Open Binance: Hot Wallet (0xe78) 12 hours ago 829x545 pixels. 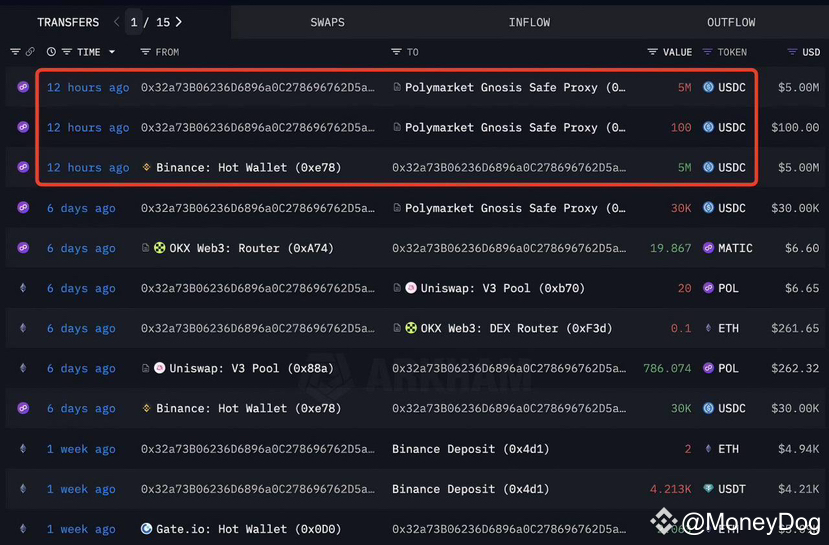tap(248, 168)
